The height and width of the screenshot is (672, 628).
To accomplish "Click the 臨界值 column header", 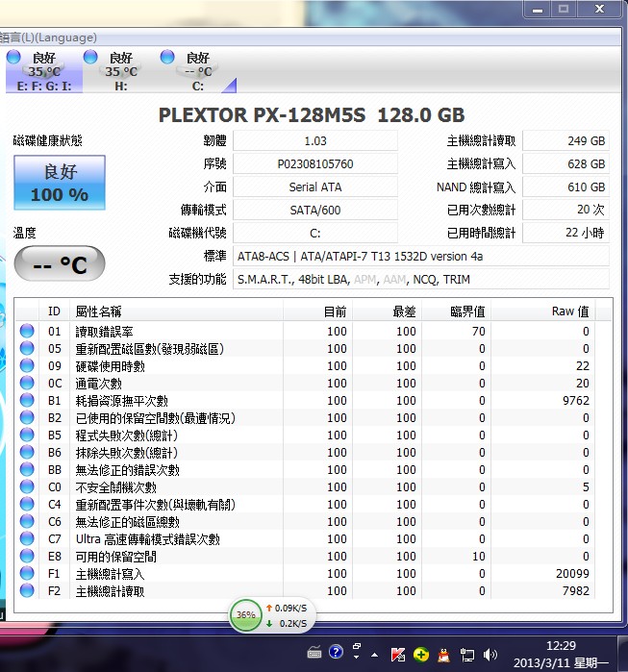I will pyautogui.click(x=457, y=311).
